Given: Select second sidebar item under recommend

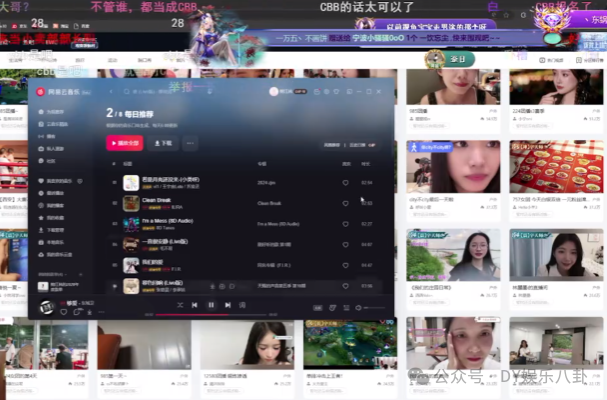Looking at the screenshot, I should click(x=53, y=124).
